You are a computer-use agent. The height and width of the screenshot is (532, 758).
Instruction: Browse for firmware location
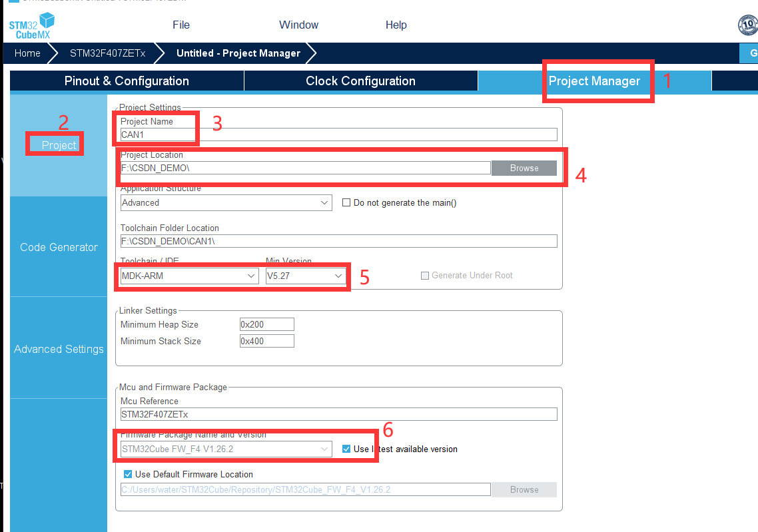point(524,489)
